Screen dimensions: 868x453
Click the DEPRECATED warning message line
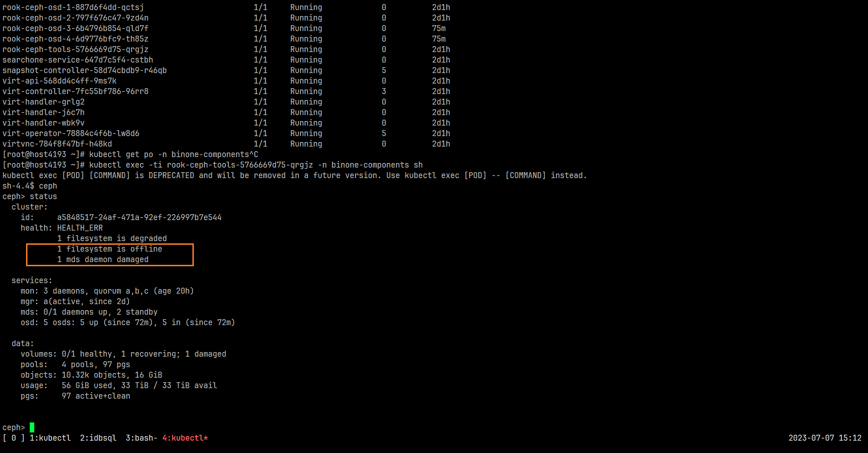point(295,175)
